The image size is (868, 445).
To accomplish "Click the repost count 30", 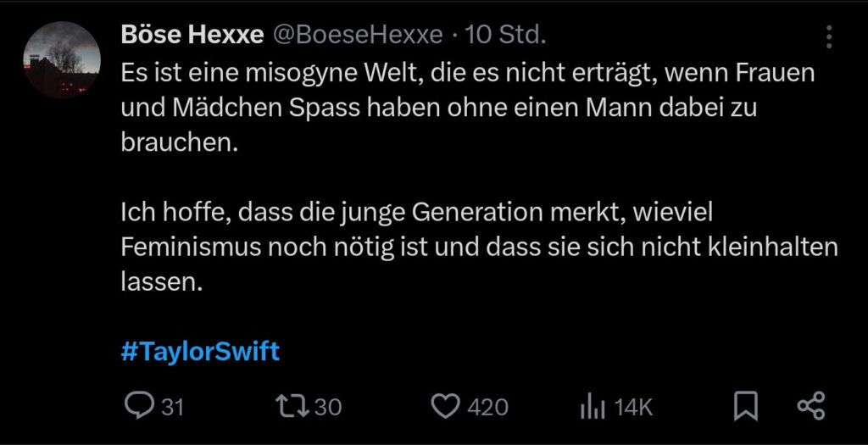I will 328,408.
